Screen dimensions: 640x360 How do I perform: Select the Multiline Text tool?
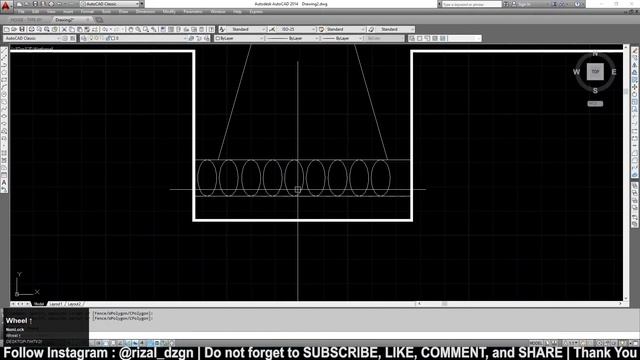[4, 182]
